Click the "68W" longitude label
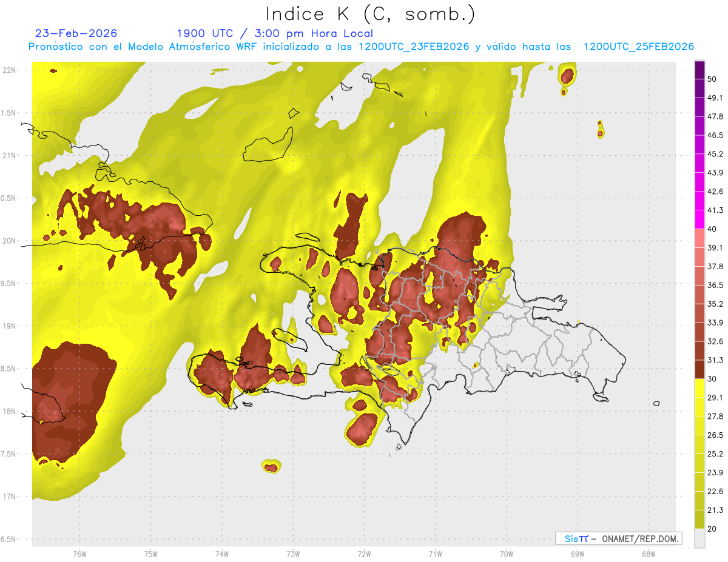The width and height of the screenshot is (728, 562). [x=649, y=554]
